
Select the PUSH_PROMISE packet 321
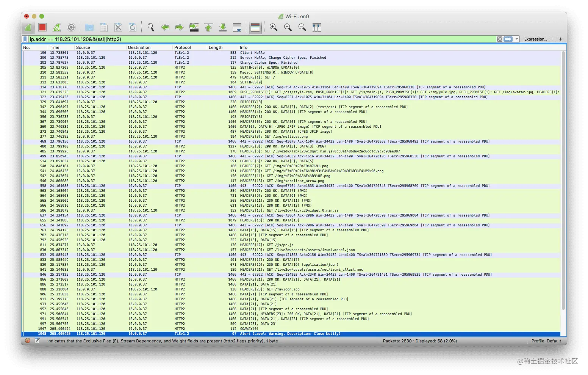pos(291,92)
